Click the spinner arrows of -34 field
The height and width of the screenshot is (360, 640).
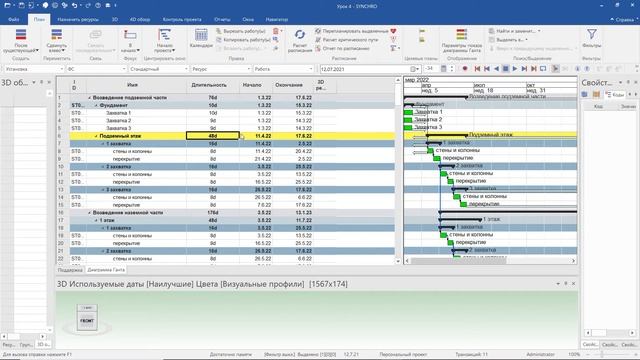click(x=451, y=69)
